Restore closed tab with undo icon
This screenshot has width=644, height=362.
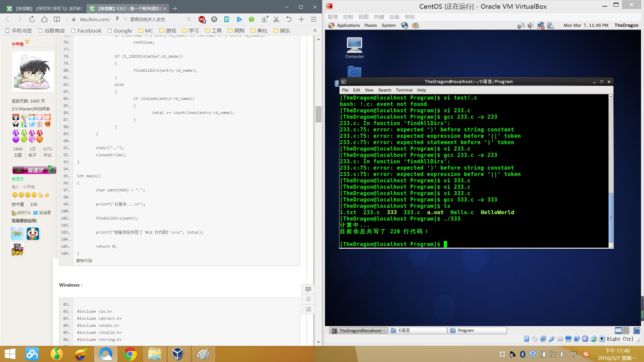pos(289,19)
